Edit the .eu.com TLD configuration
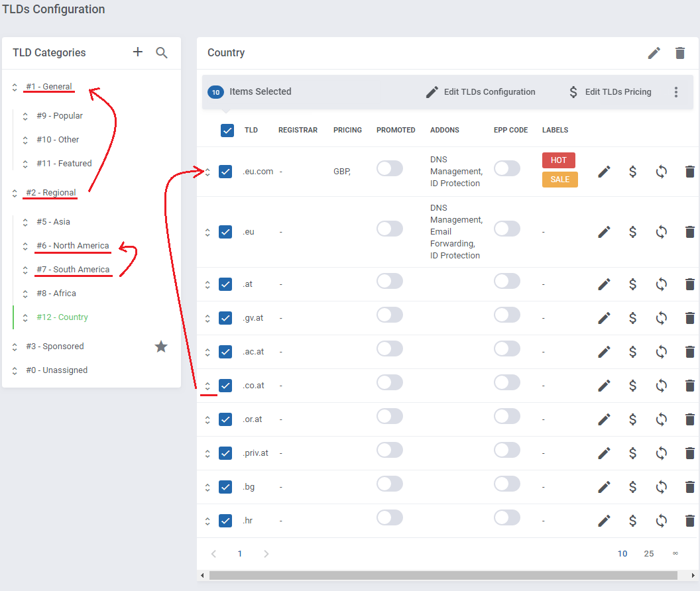Viewport: 700px width, 591px height. 604,172
